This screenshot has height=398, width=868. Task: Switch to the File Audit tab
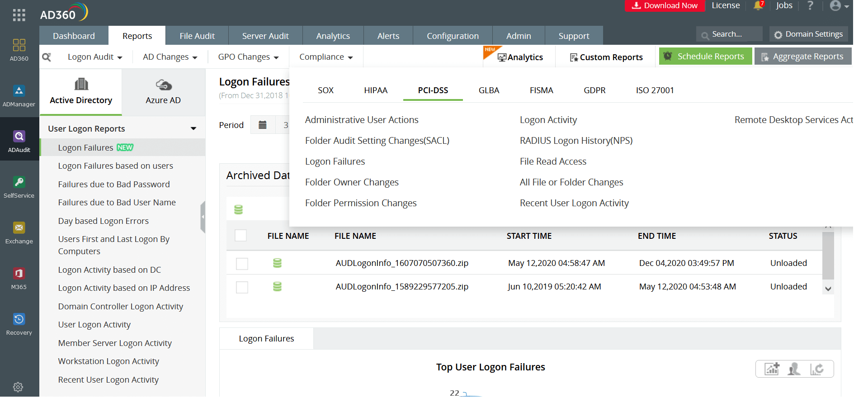point(197,36)
